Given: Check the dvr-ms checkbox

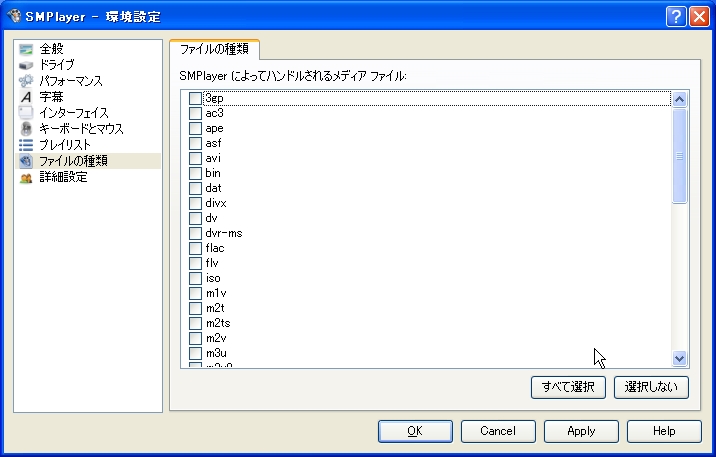Looking at the screenshot, I should click(x=195, y=233).
